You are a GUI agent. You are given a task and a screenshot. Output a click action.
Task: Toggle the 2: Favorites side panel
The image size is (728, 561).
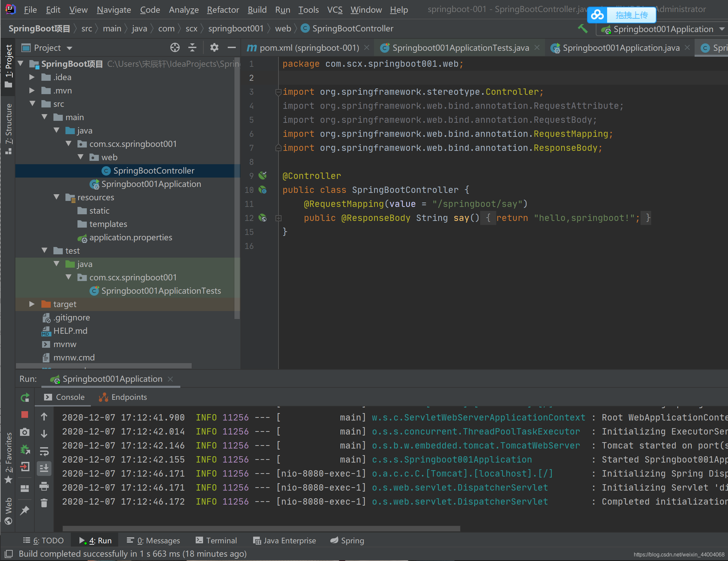(x=9, y=458)
